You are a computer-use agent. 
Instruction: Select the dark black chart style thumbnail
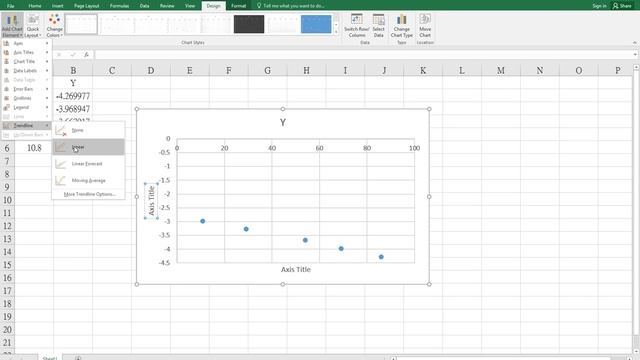tap(249, 24)
